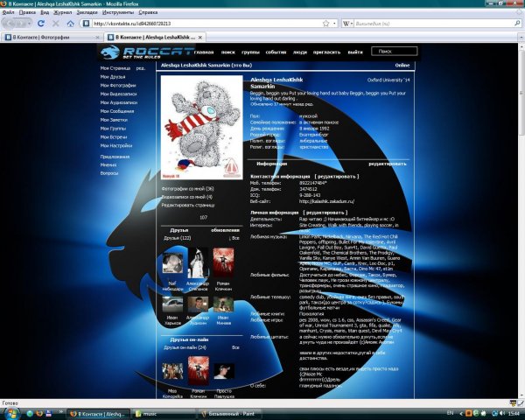Open Мои Группы in the sidebar
Image resolution: width=525 pixels, height=420 pixels.
(113, 129)
